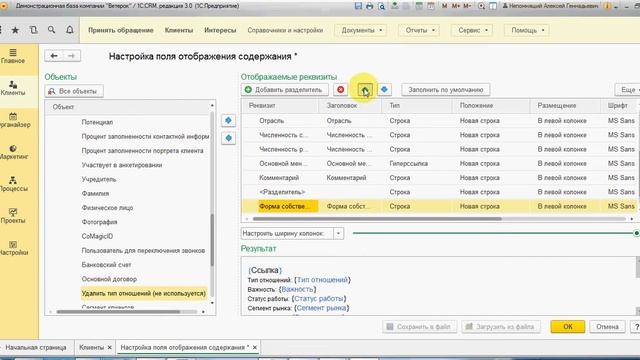This screenshot has width=640, height=360.
Task: Click horizontal scrollbar of requisites table
Action: coord(377,219)
